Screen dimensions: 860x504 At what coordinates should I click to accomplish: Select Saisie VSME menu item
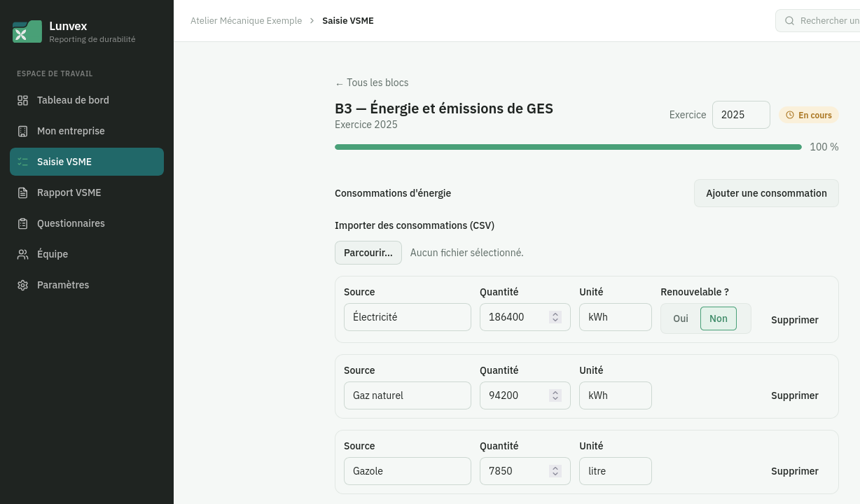click(87, 162)
